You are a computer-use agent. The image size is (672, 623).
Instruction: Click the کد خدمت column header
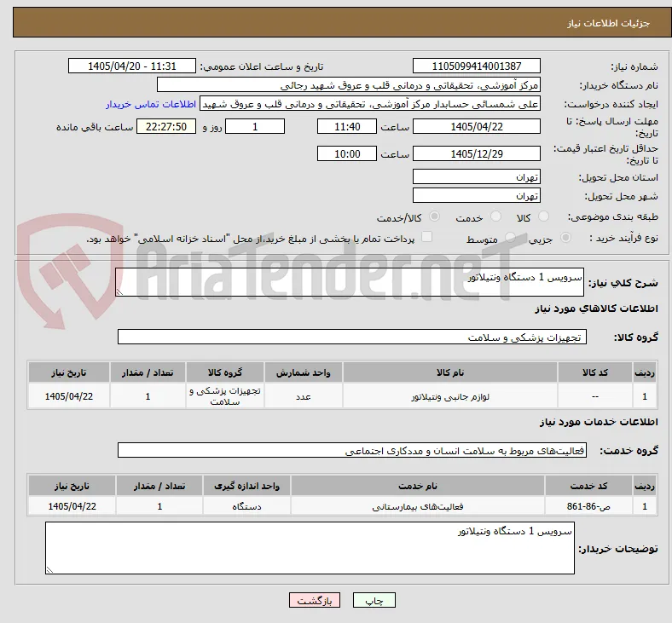tap(588, 486)
